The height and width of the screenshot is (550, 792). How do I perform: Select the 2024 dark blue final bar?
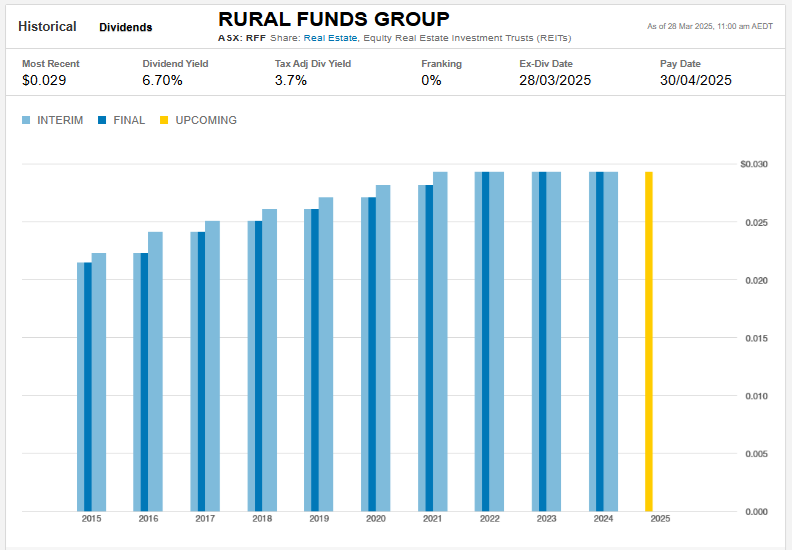click(600, 340)
